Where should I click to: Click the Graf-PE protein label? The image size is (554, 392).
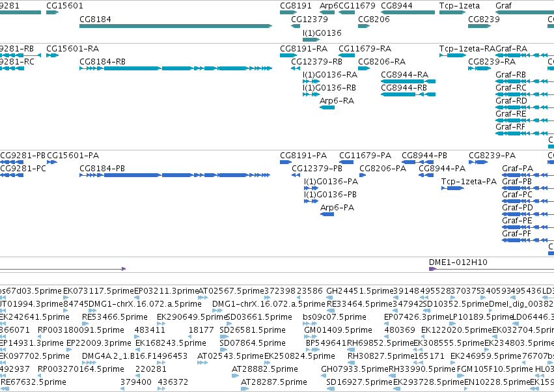(x=517, y=221)
